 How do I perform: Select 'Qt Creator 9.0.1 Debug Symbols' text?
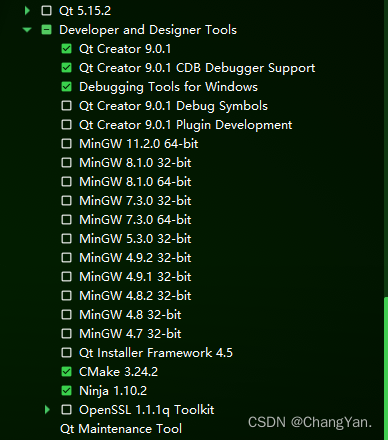tap(173, 106)
